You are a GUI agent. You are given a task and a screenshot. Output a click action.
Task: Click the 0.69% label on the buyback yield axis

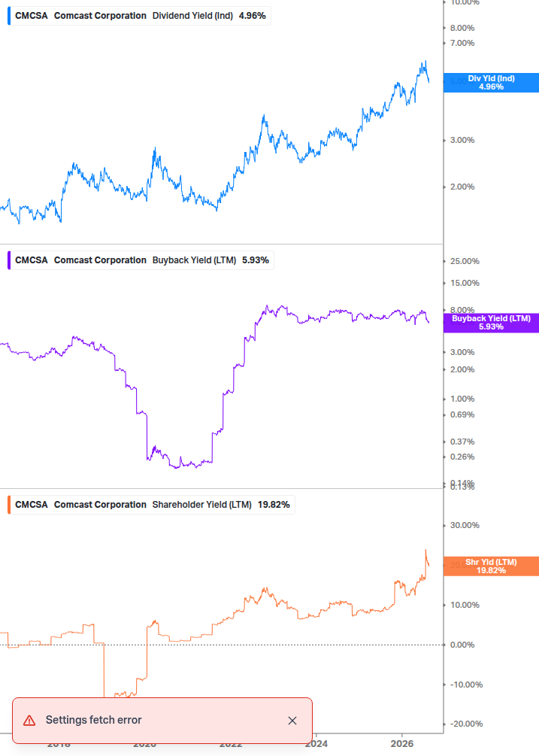(x=462, y=414)
